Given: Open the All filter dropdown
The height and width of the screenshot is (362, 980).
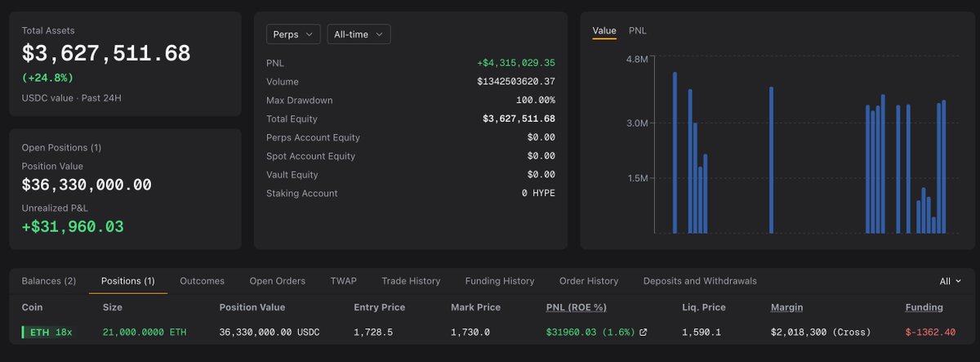Looking at the screenshot, I should [950, 281].
